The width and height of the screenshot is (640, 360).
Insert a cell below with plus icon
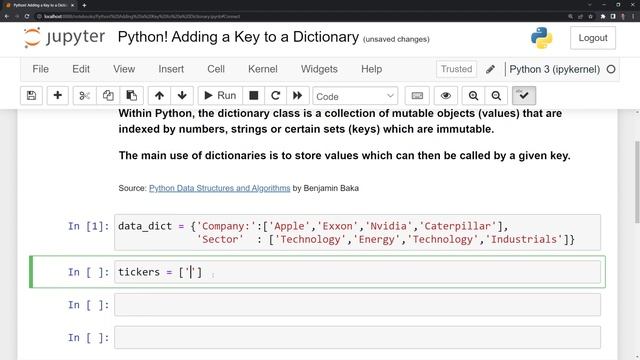[x=58, y=96]
